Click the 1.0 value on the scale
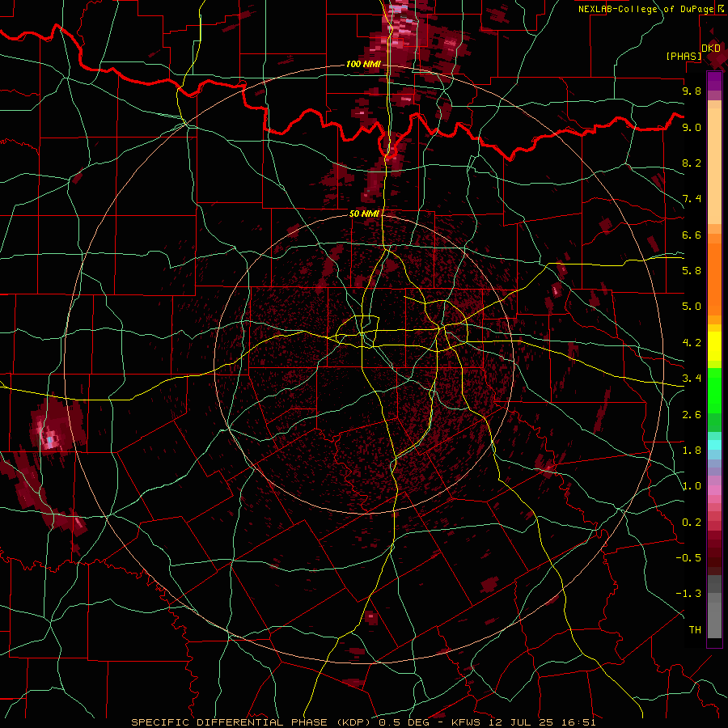 coord(692,486)
